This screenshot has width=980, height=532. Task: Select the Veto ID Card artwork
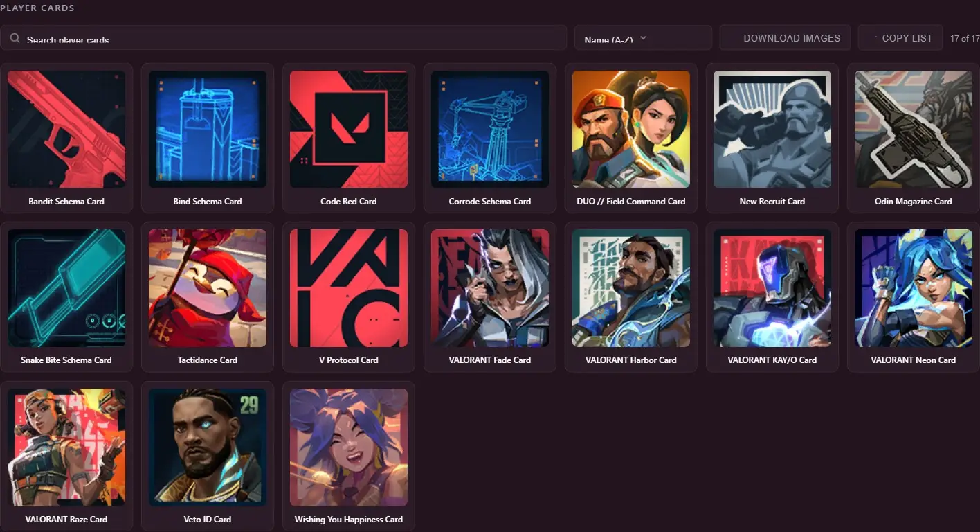click(x=208, y=447)
